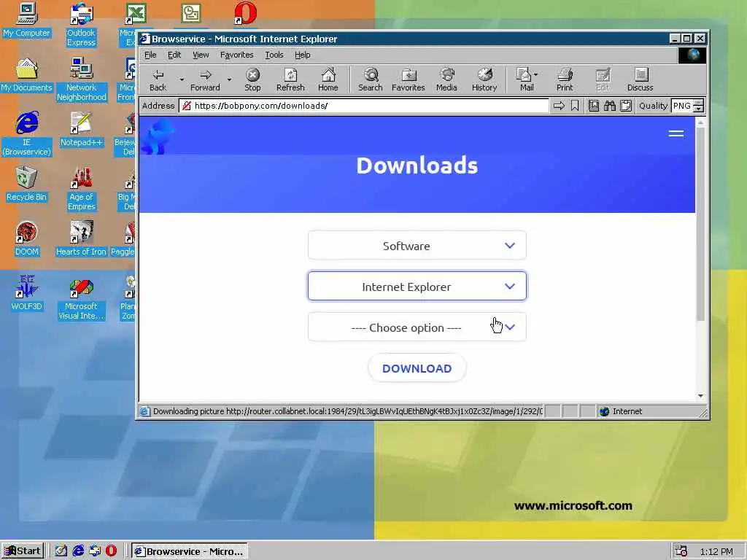
Task: Click the Show Desktop icon in Quick Launch
Action: click(x=61, y=551)
